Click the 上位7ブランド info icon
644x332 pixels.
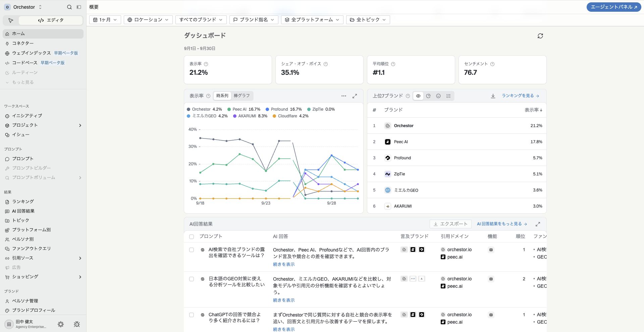tap(408, 96)
